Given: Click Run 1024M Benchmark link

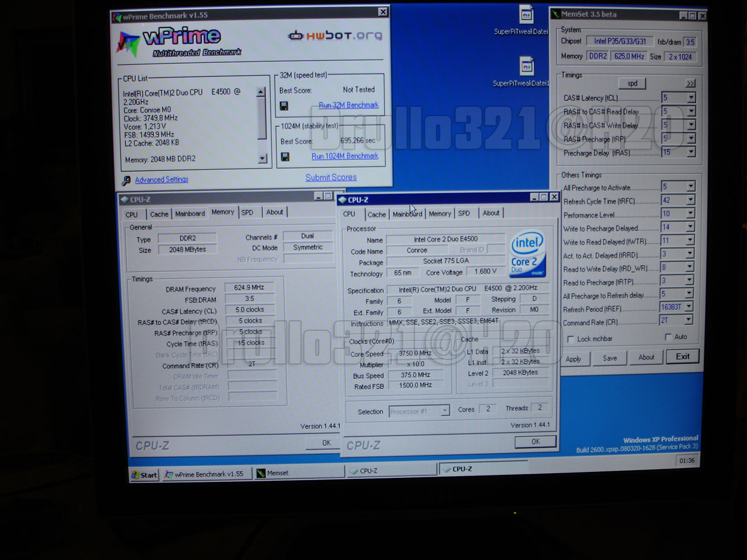Looking at the screenshot, I should click(345, 156).
